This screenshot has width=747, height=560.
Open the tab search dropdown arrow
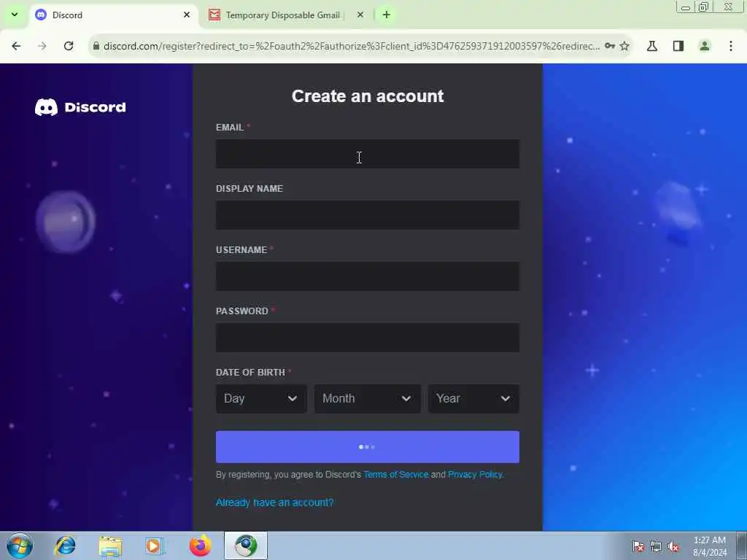tap(15, 15)
